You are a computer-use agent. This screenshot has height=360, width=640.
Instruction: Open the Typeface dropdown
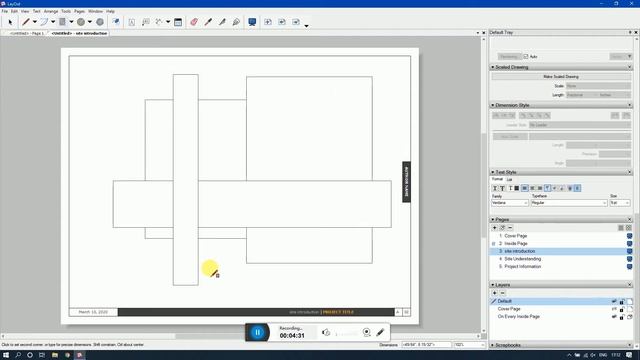[x=569, y=203]
